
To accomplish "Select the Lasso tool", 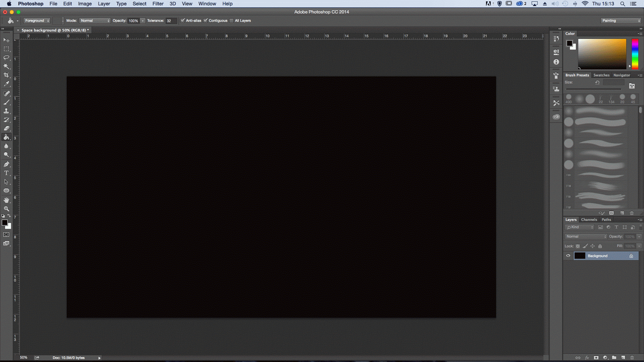I will coord(6,58).
